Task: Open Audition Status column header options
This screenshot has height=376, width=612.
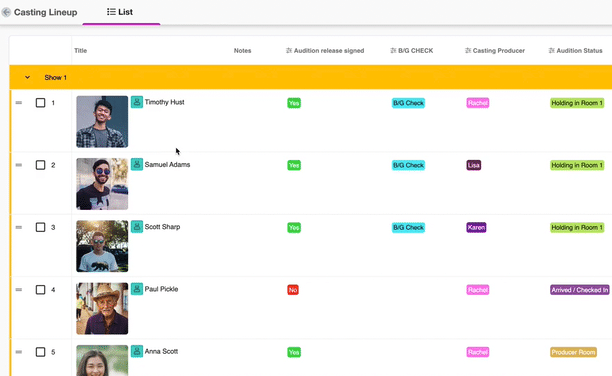Action: pyautogui.click(x=575, y=51)
